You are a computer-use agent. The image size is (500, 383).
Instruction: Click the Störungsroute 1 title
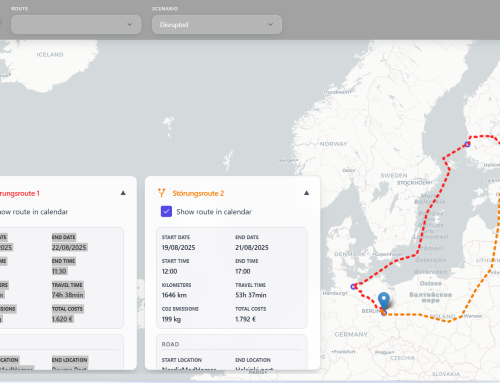pos(19,193)
